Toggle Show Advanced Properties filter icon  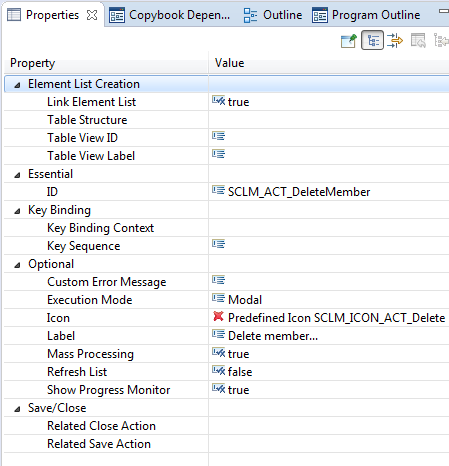395,41
